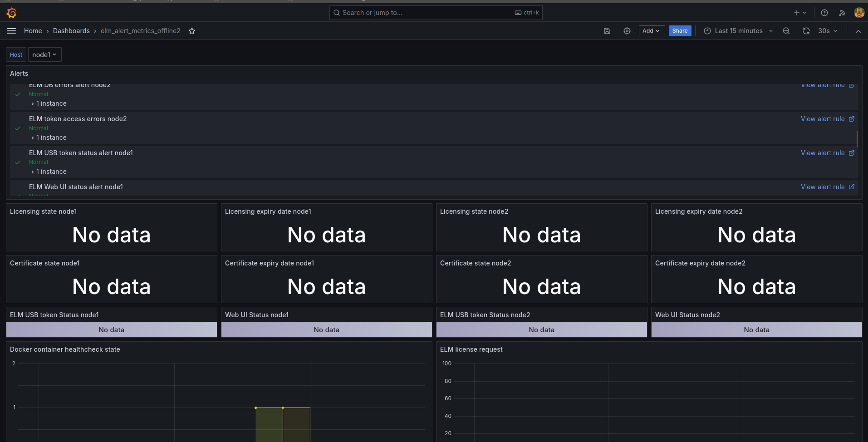
Task: Save the dashboard with the save icon
Action: tap(607, 31)
